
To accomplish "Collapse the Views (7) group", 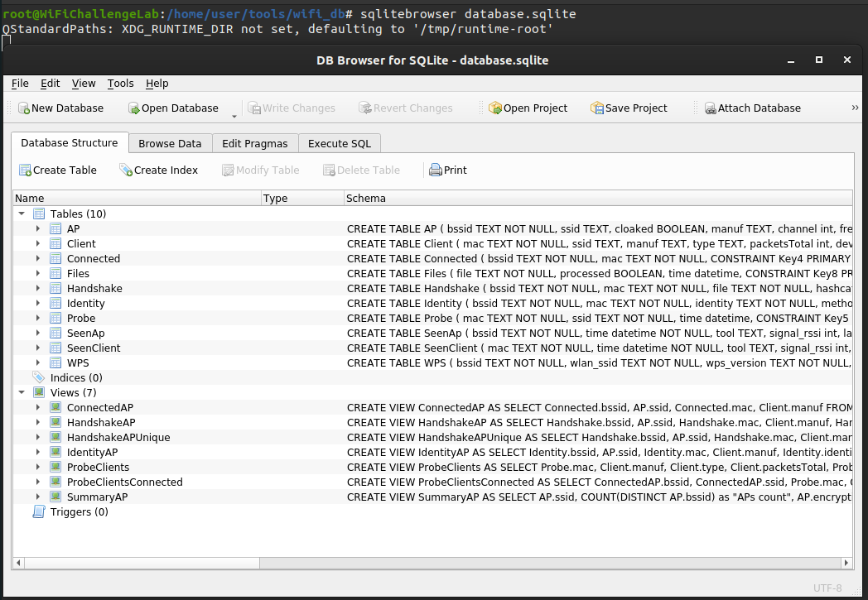I will click(x=22, y=393).
